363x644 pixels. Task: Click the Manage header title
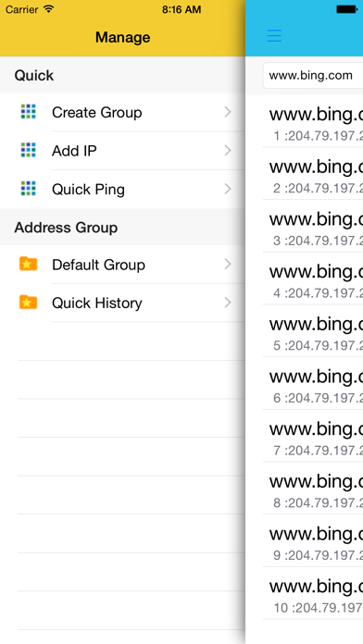pyautogui.click(x=122, y=37)
